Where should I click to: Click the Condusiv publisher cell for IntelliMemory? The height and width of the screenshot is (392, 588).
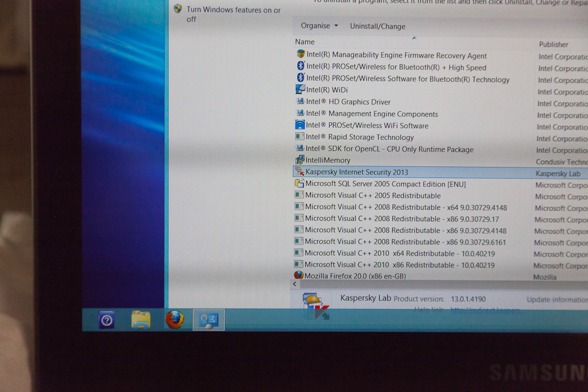(x=562, y=162)
